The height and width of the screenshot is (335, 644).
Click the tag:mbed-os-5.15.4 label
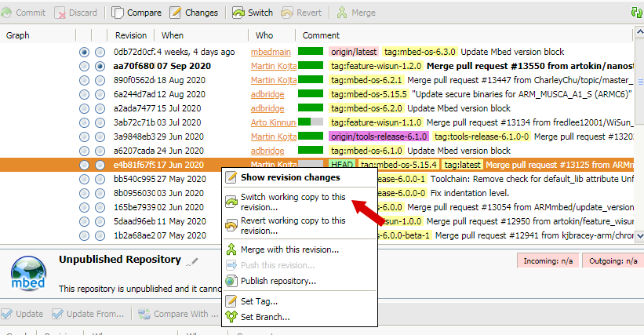398,165
